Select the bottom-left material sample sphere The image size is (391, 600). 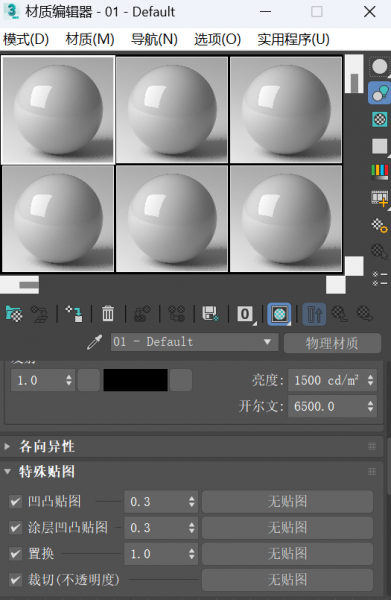(x=58, y=219)
